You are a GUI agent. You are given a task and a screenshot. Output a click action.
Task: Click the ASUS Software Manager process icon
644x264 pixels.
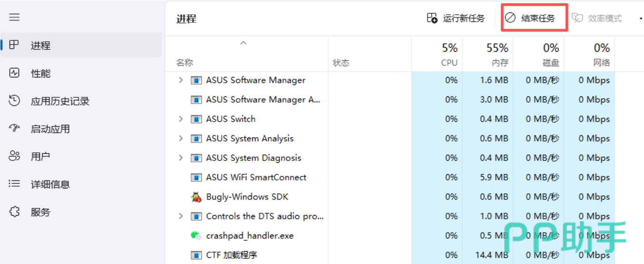click(195, 80)
